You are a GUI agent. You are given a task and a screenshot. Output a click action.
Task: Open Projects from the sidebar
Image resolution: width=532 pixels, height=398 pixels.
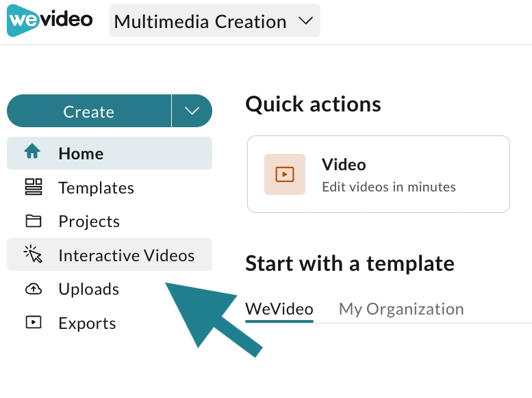coord(110,222)
